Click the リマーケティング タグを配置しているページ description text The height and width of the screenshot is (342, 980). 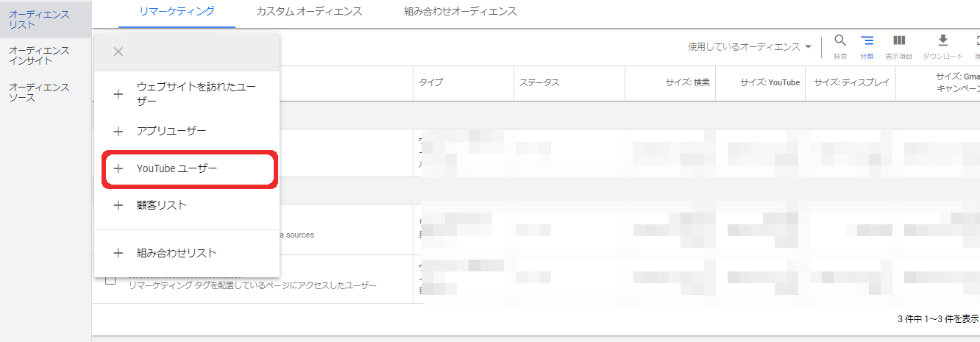(x=252, y=285)
